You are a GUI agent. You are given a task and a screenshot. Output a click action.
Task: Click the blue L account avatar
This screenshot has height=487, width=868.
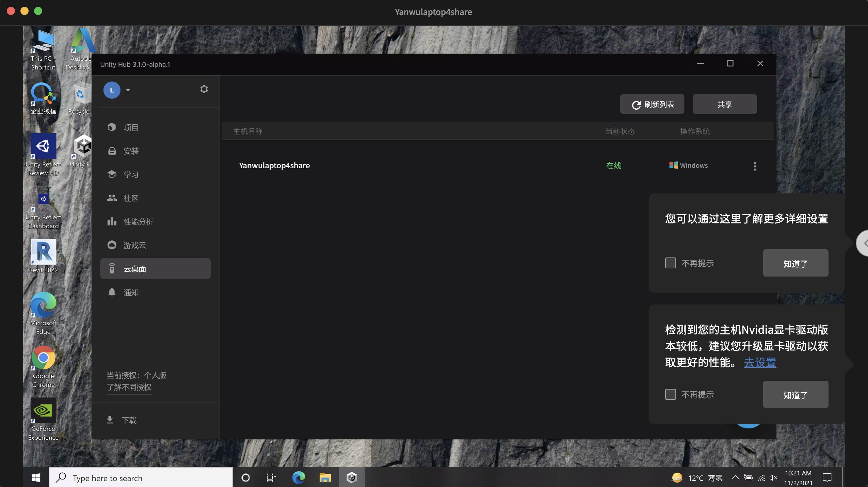(x=112, y=90)
